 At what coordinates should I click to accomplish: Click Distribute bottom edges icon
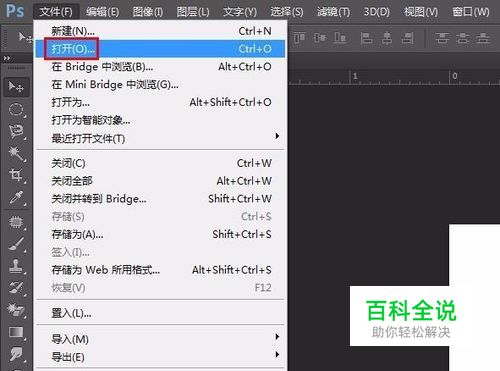click(x=483, y=38)
